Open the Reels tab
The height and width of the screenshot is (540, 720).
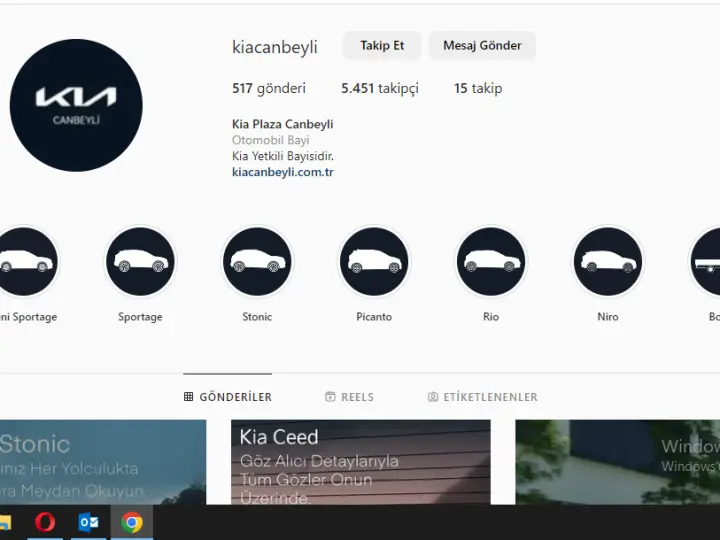(x=349, y=397)
